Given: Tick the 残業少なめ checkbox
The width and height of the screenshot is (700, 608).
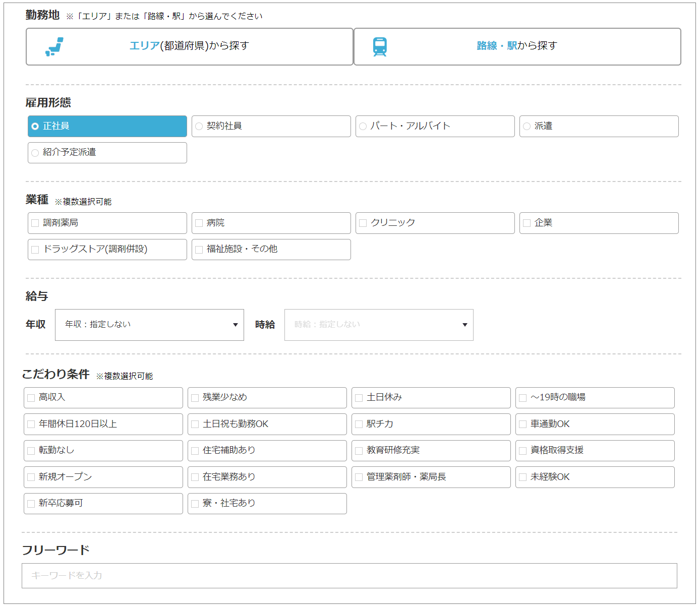Looking at the screenshot, I should (x=267, y=397).
